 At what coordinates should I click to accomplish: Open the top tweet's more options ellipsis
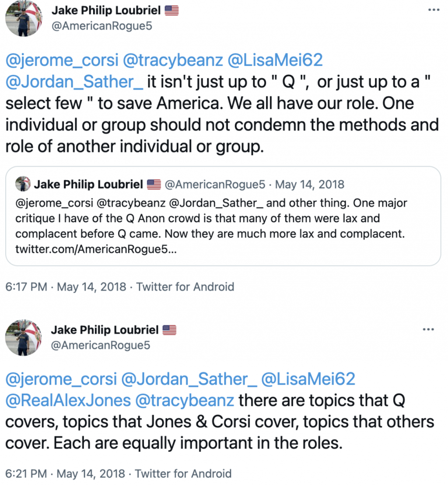434,10
